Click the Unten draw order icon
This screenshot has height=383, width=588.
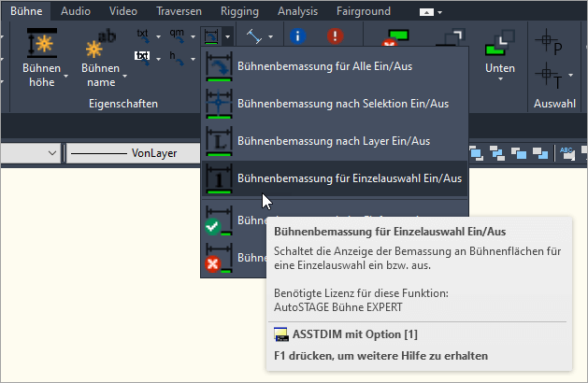coord(499,43)
